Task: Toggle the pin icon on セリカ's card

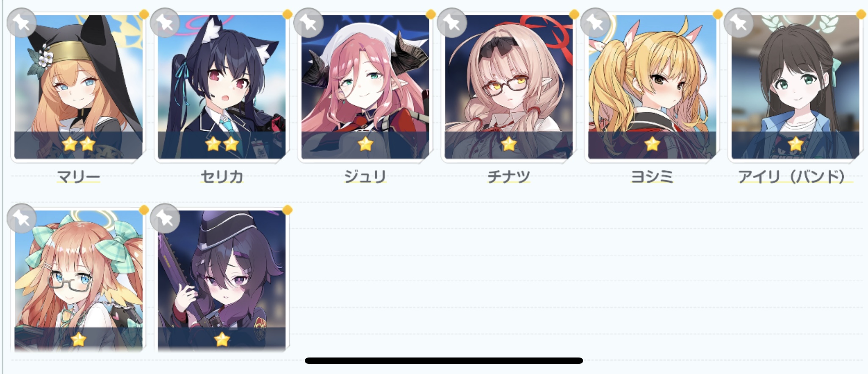Action: [165, 23]
